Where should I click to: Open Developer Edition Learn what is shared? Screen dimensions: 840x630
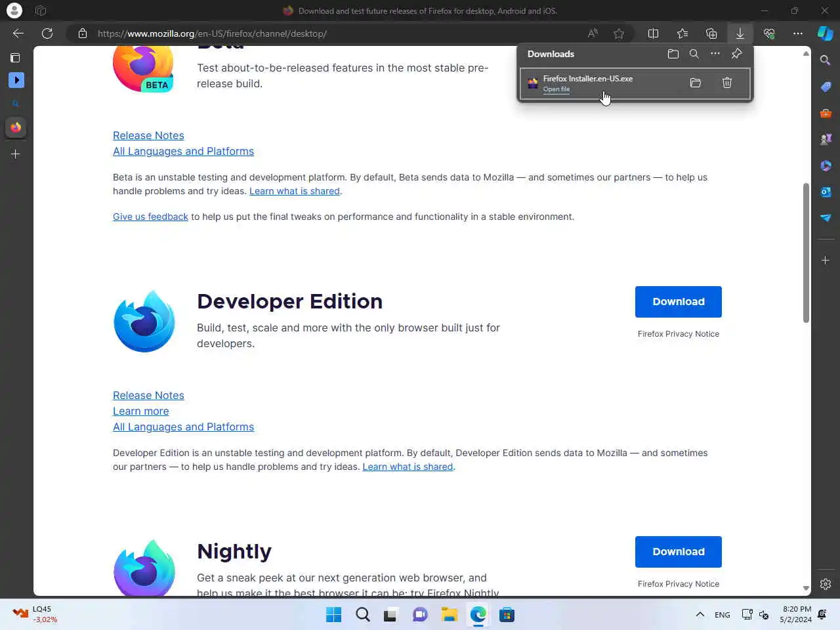[408, 467]
